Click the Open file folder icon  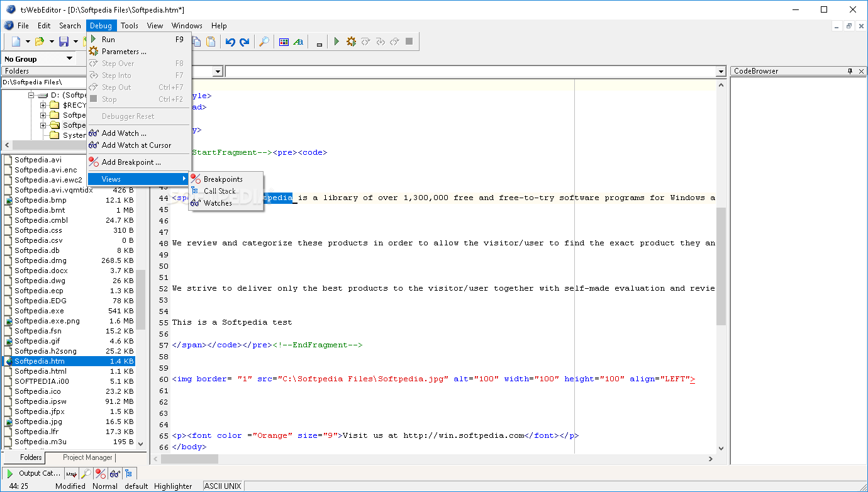[40, 42]
